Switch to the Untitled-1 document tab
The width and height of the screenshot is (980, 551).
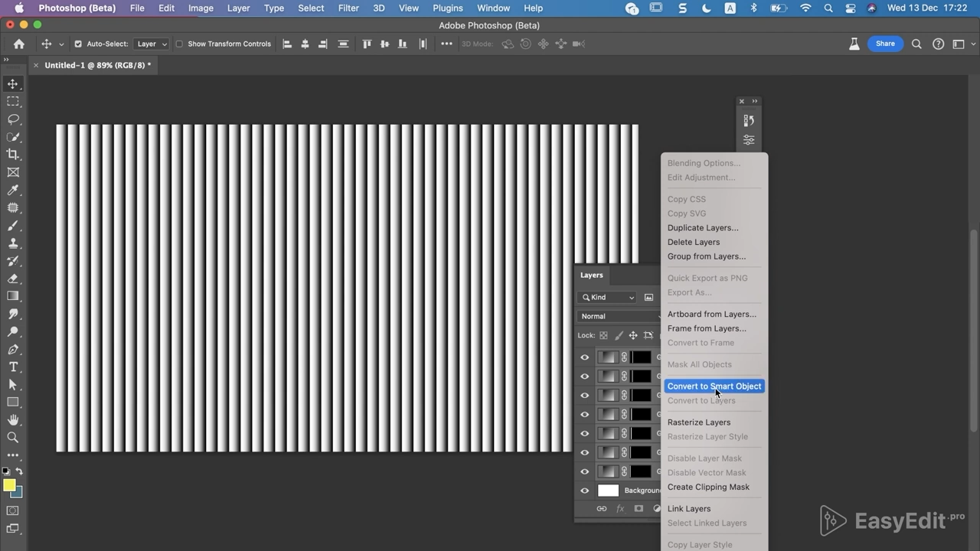click(97, 66)
